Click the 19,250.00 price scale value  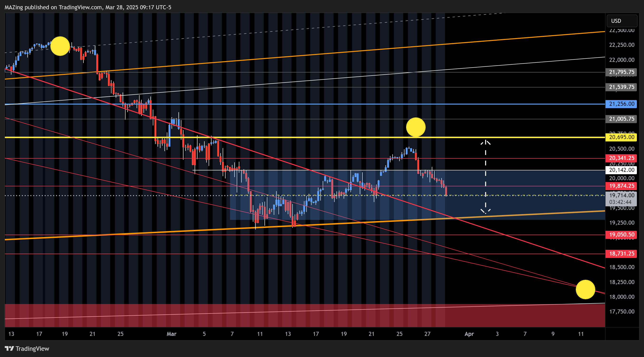622,223
